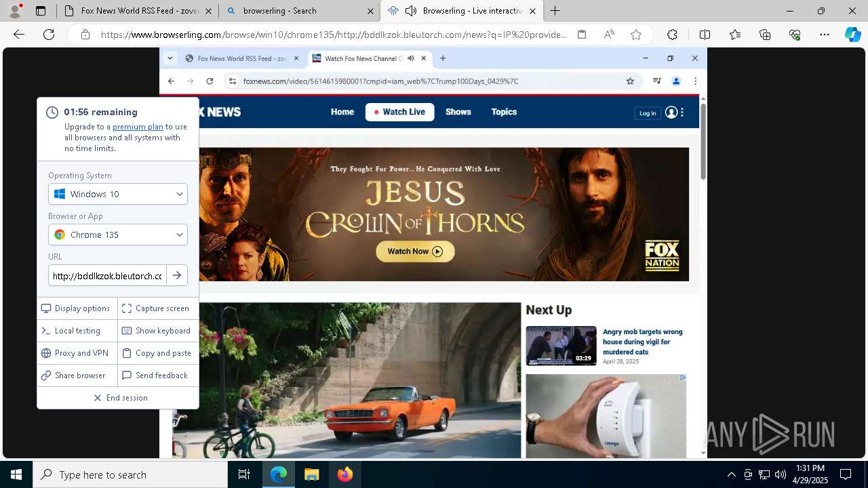Select Watch Fox News Channel Chrome tab

370,58
